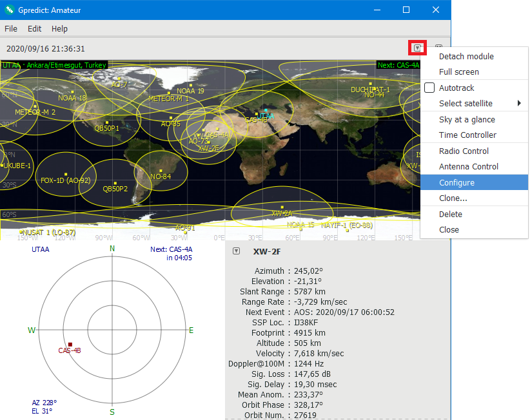The image size is (530, 420).
Task: Click the AZ 228° readout in polar view
Action: (x=44, y=403)
